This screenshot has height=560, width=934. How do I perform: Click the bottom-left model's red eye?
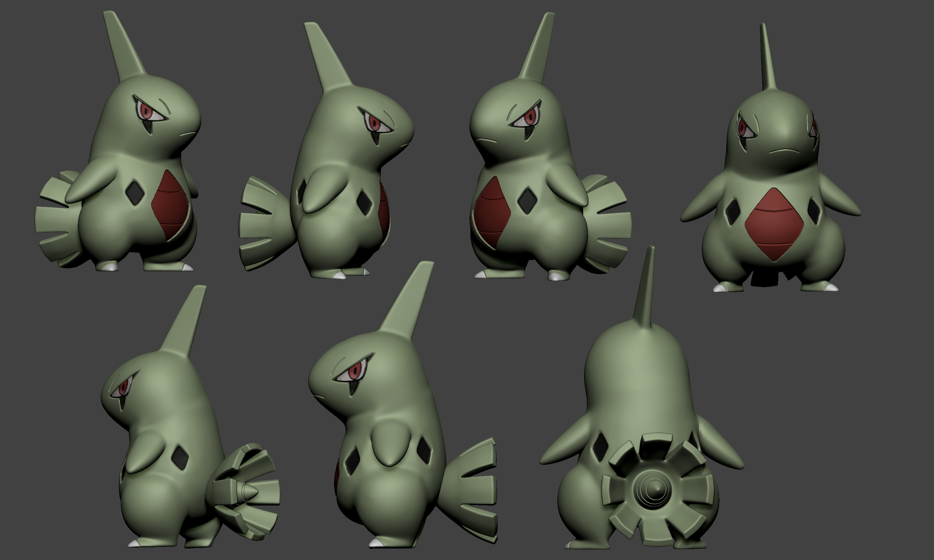pos(124,389)
